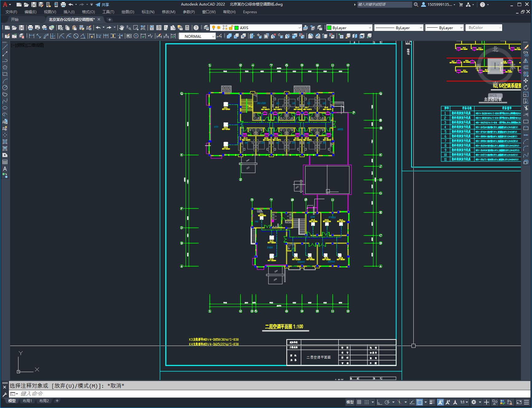Select the Aligned dimension tool icon
Screen dimensions: 532x408
click(39, 36)
